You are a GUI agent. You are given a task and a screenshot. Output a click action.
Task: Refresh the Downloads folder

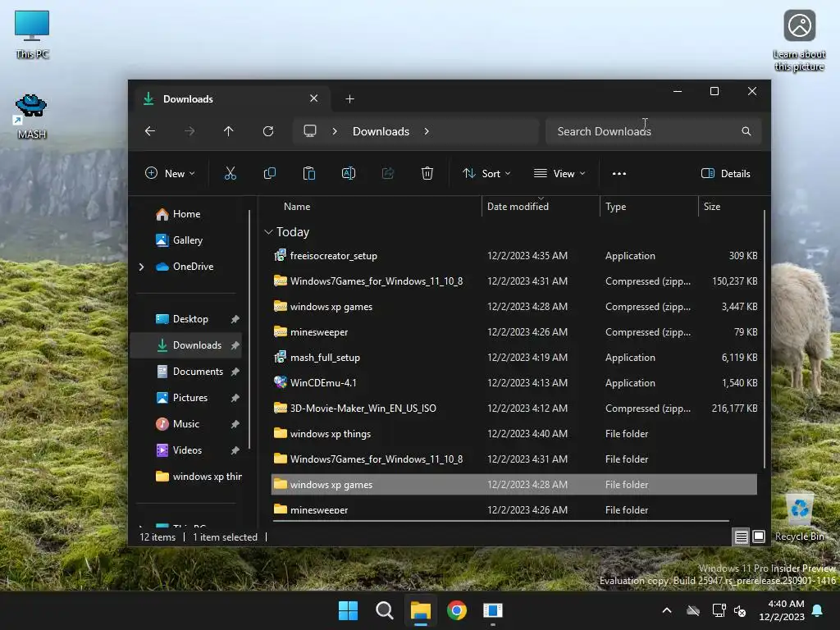click(268, 131)
